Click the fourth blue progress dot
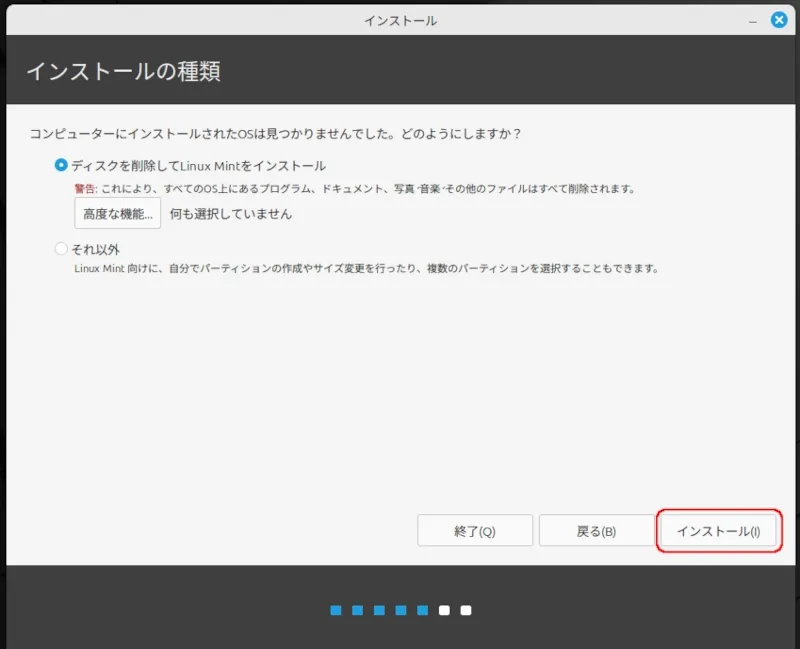Viewport: 800px width, 649px height. point(401,610)
